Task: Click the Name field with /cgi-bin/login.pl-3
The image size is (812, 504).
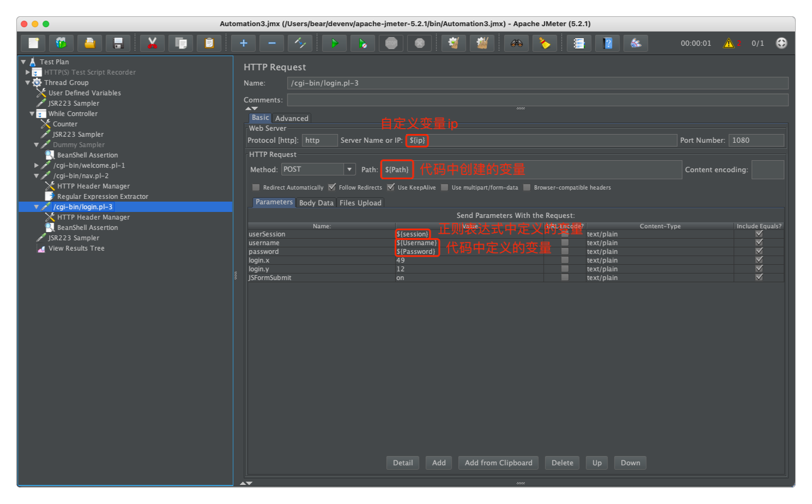Action: tap(537, 83)
